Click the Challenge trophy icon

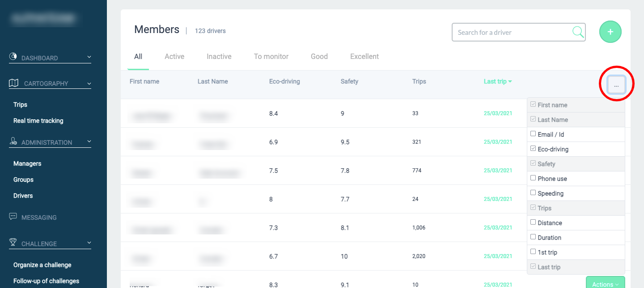(x=13, y=242)
